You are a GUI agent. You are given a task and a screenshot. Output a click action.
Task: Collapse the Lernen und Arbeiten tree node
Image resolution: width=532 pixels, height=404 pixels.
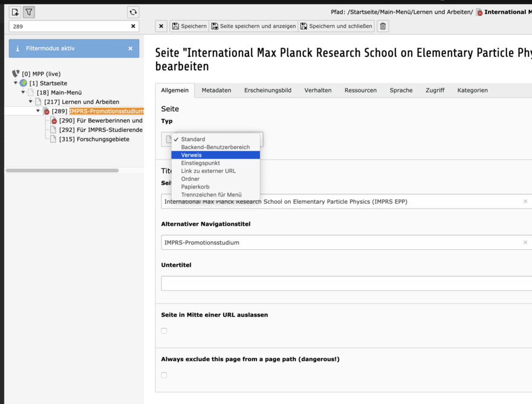pyautogui.click(x=31, y=101)
